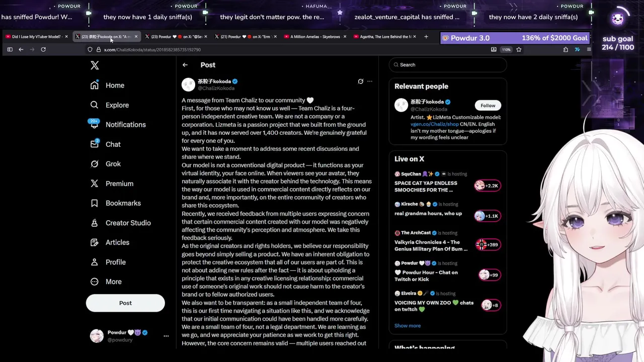Screen dimensions: 644x362
Task: Click the Grok explain icon on the post
Action: click(360, 81)
